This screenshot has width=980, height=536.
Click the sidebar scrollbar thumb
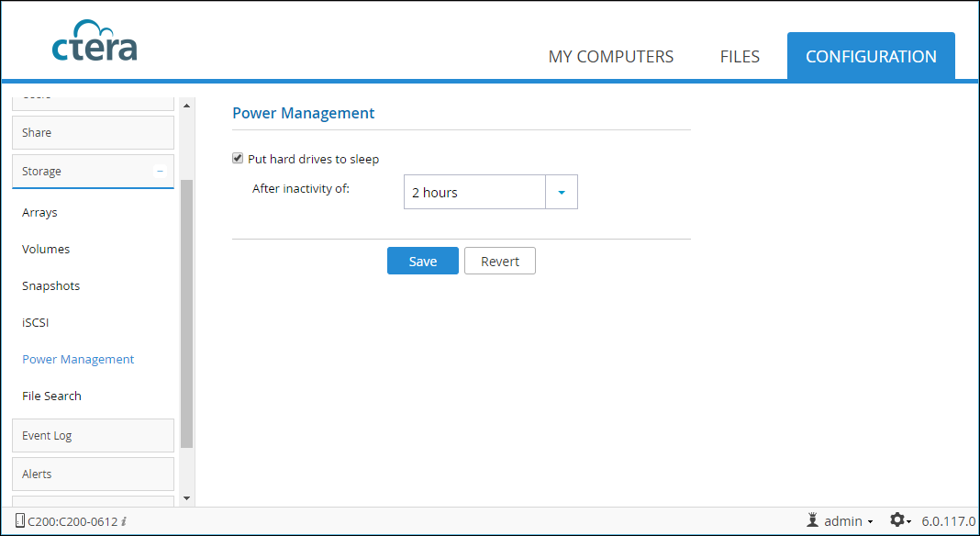[186, 314]
